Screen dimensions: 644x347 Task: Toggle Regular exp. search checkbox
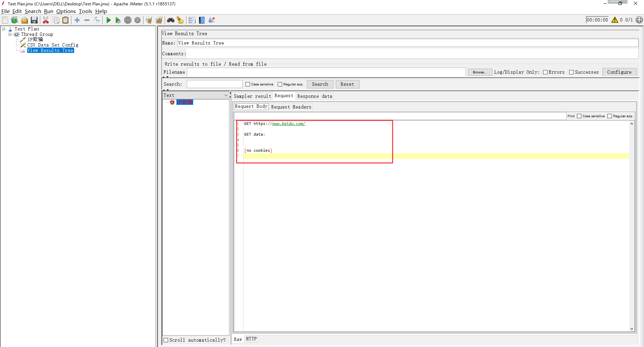point(280,84)
